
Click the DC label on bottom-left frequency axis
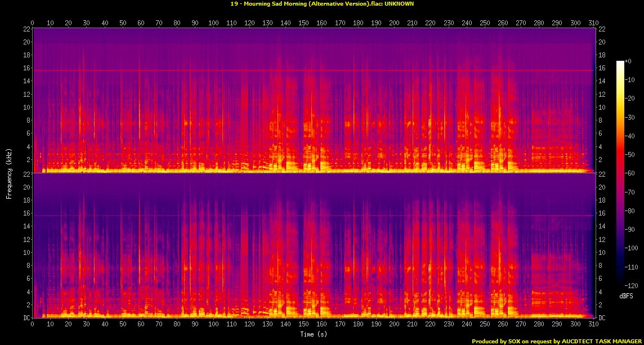[26, 318]
